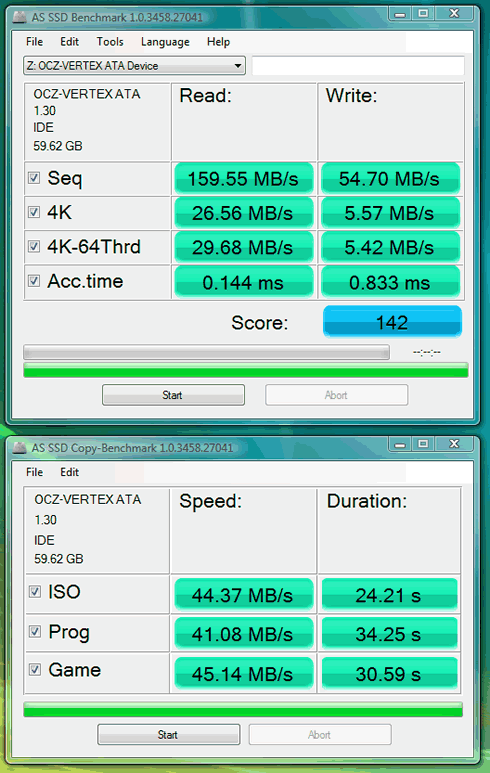Toggle the Game copy test checkbox
Image resolution: width=490 pixels, height=773 pixels.
(x=35, y=669)
